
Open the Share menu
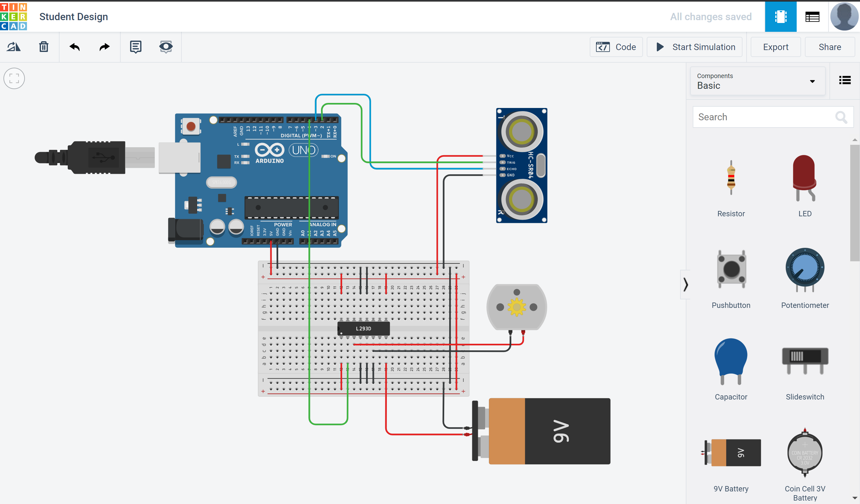click(x=830, y=46)
